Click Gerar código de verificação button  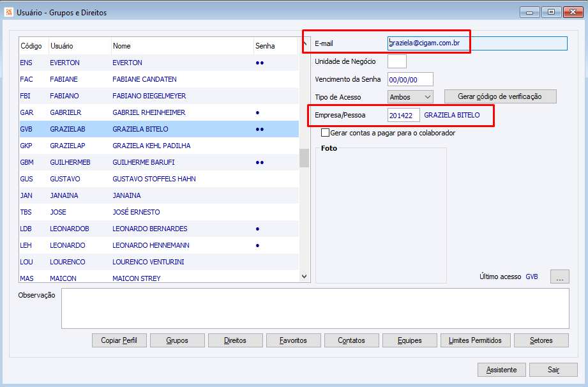(x=501, y=96)
